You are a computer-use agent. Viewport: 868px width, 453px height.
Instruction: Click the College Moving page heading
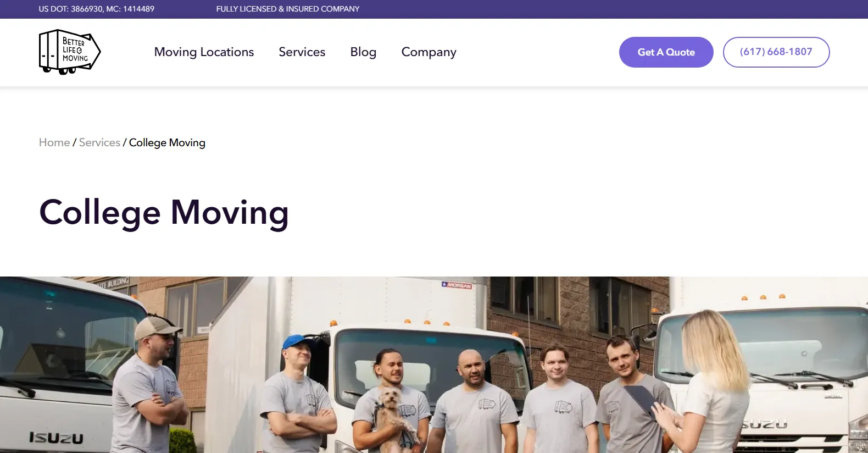coord(164,213)
